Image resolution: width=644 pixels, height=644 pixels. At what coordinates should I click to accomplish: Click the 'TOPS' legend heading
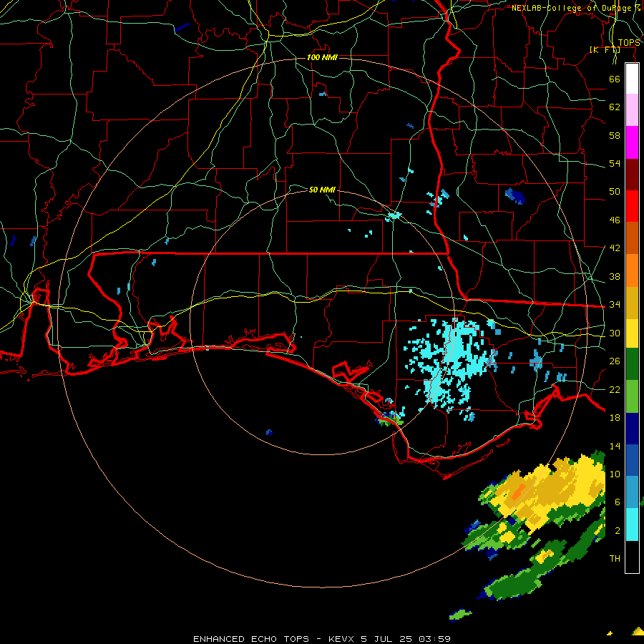tap(629, 43)
